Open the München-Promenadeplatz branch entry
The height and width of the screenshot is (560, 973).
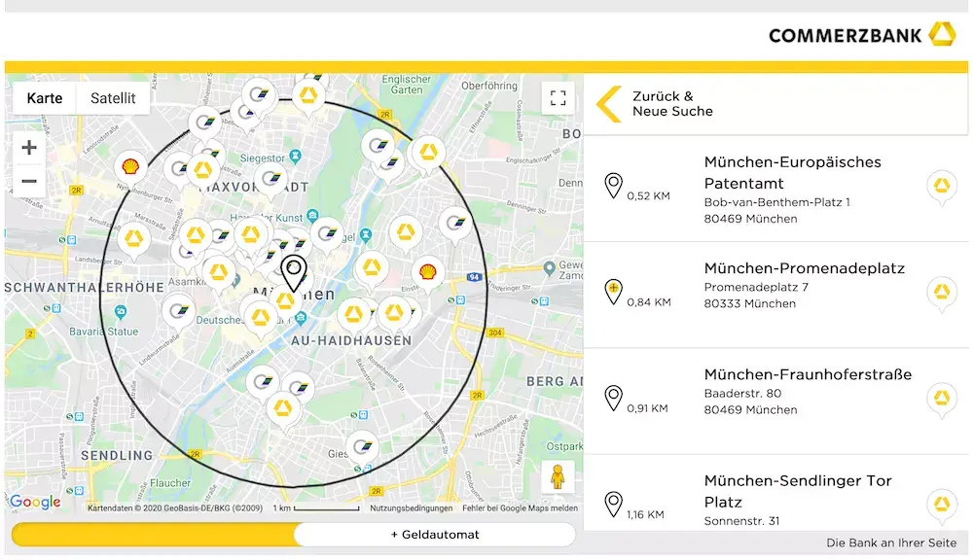point(775,296)
